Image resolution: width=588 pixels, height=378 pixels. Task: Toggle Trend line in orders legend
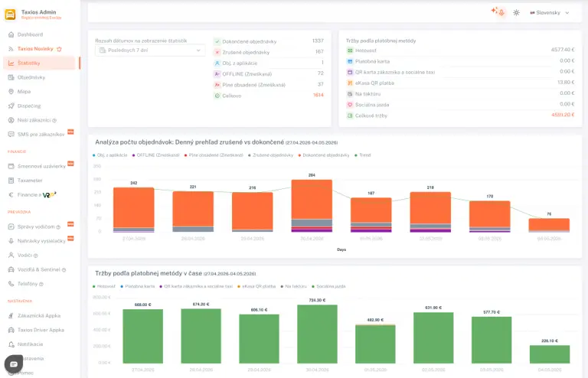tap(363, 155)
